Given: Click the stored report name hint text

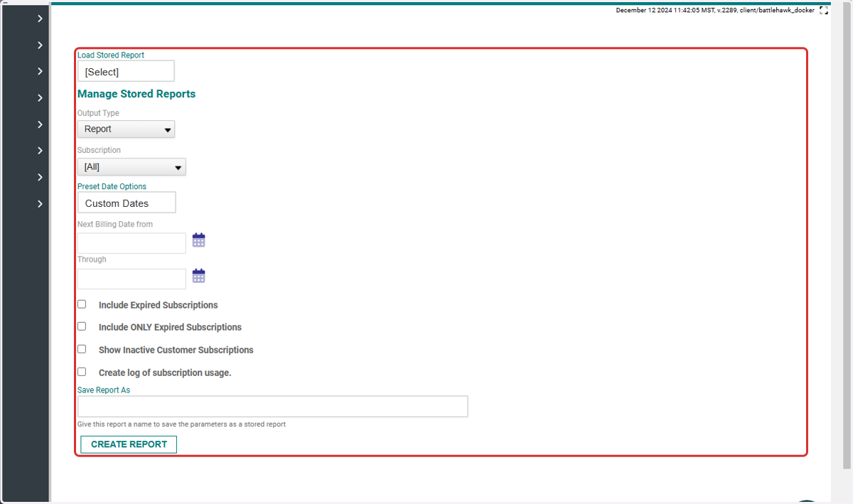Looking at the screenshot, I should pos(181,424).
